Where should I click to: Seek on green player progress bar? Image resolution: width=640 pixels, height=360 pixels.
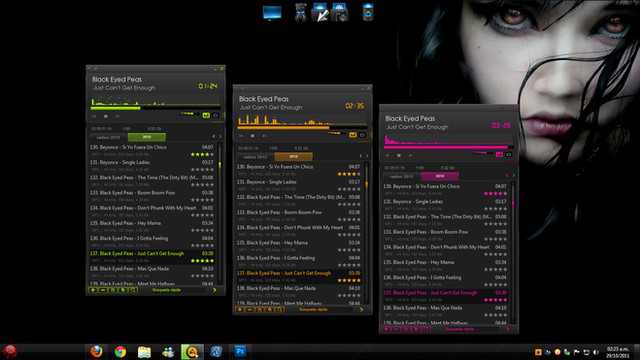point(155,108)
